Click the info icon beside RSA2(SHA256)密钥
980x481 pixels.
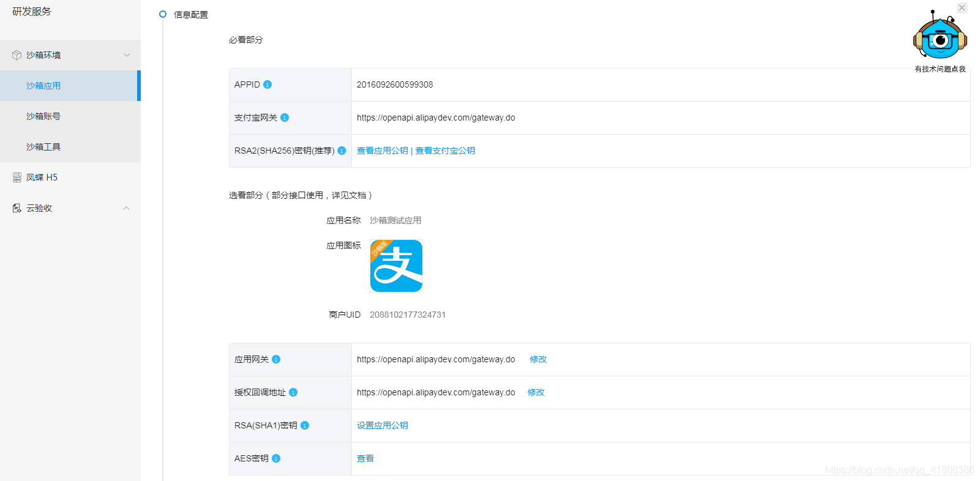point(342,151)
